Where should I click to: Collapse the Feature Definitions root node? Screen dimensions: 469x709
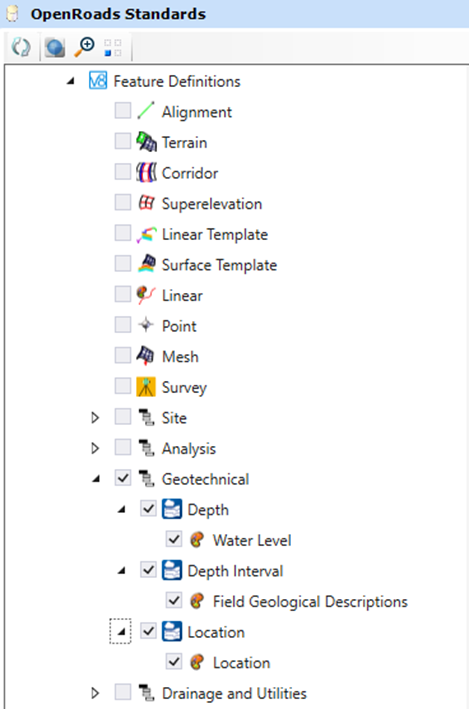71,81
